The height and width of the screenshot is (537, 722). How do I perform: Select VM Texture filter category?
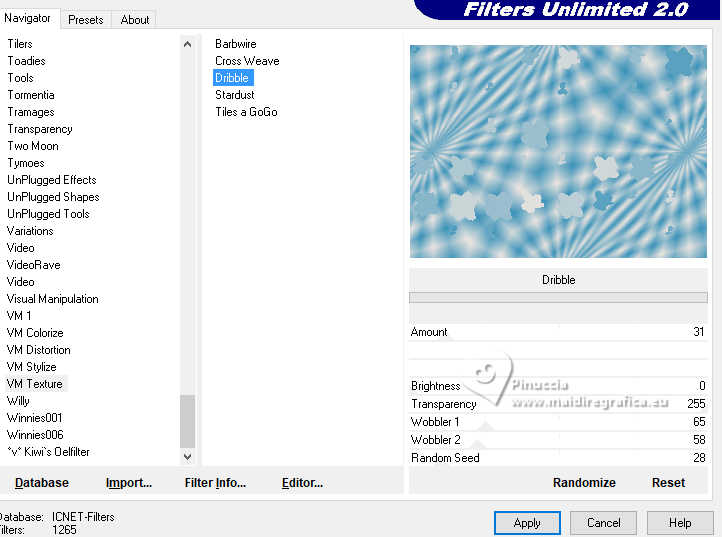tap(35, 384)
